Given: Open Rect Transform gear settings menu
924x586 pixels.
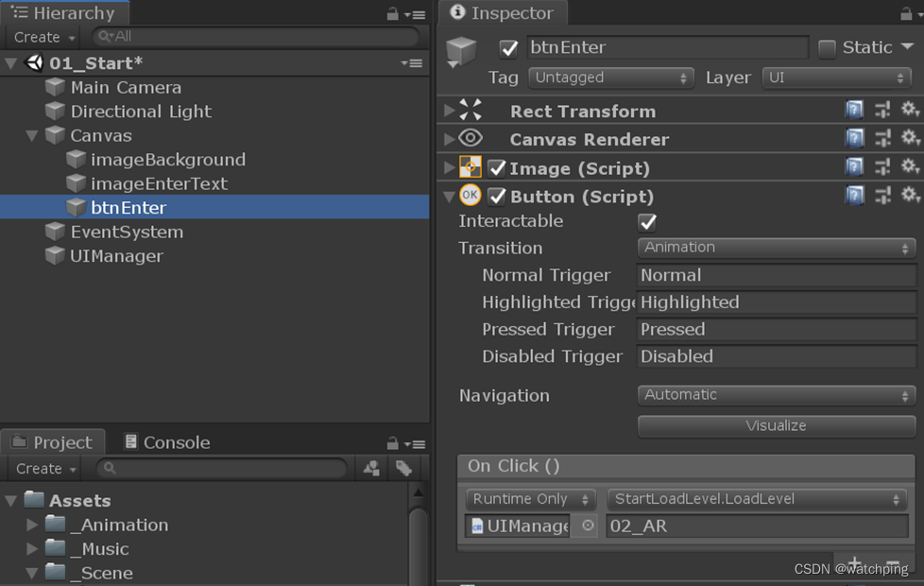Looking at the screenshot, I should pyautogui.click(x=909, y=109).
